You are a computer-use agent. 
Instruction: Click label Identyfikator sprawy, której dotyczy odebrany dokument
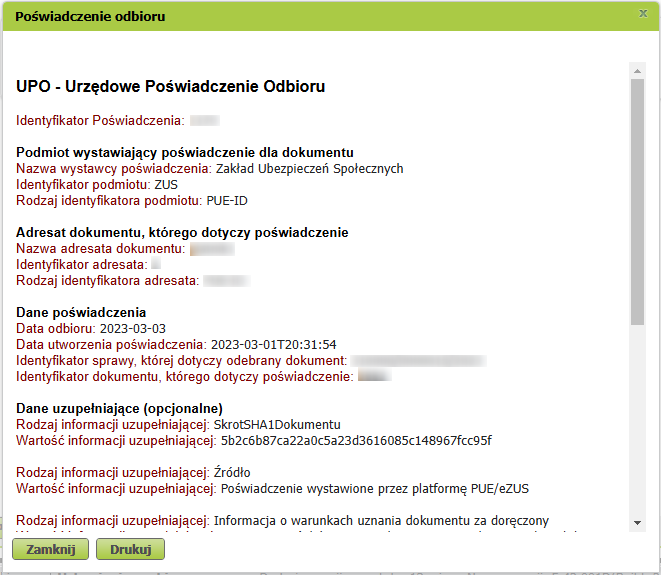click(182, 361)
